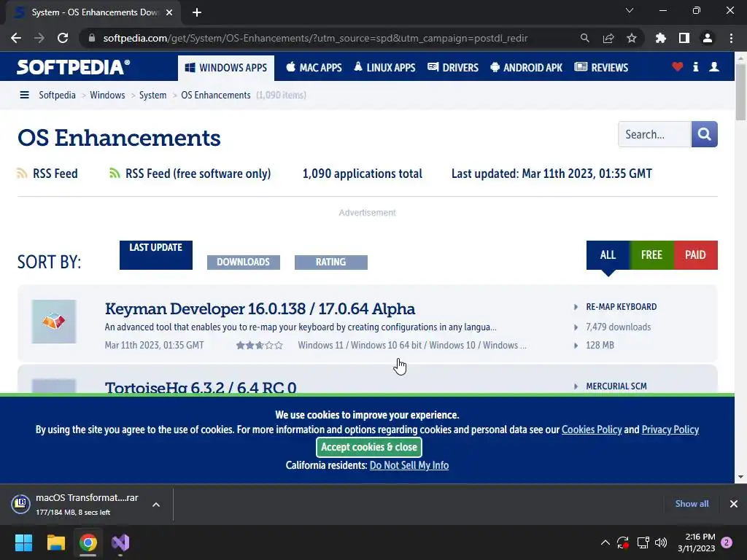
Task: Open Keyman Developer 16.0.138 / 17.0.64 Alpha
Action: click(260, 309)
